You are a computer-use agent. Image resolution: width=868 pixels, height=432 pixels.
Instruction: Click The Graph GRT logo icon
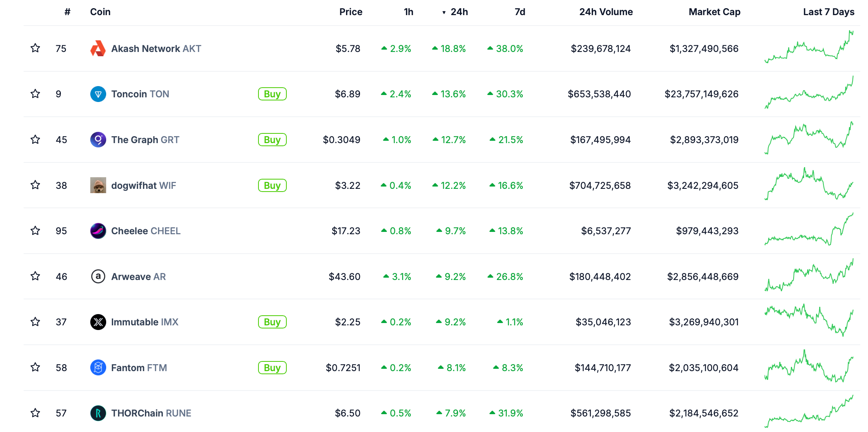(x=98, y=140)
